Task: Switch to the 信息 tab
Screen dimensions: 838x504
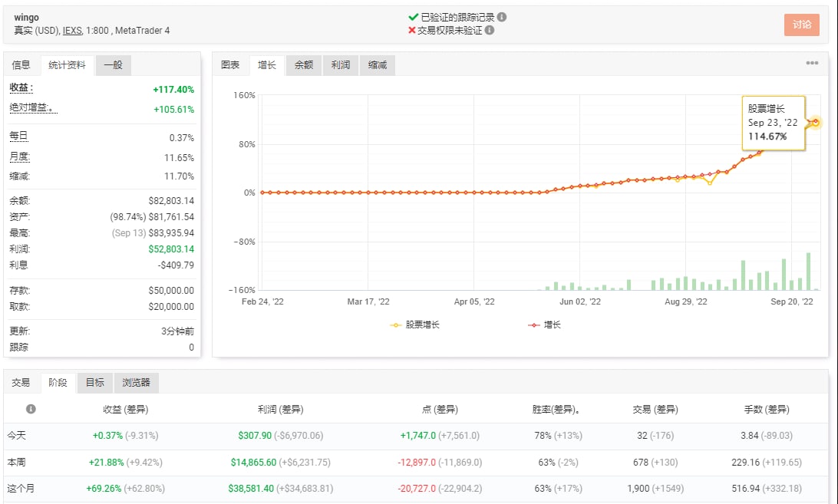Action: tap(21, 65)
